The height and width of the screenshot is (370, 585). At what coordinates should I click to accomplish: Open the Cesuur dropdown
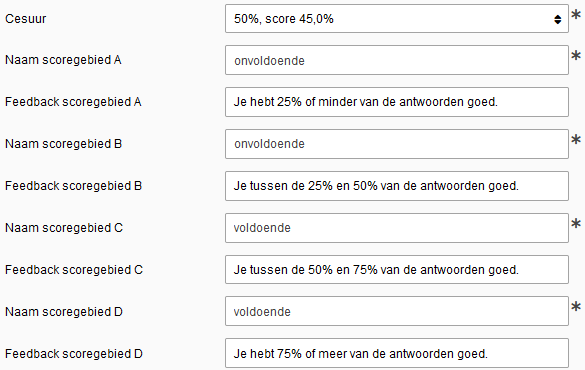click(x=397, y=19)
